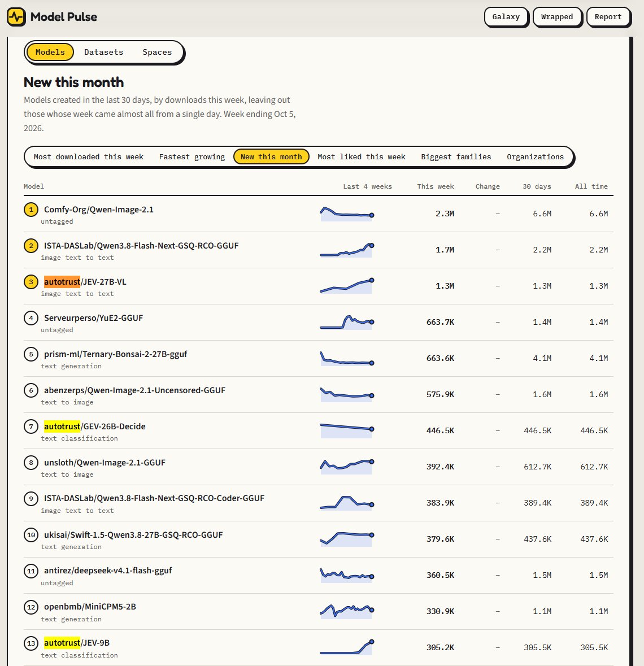Open autotrust/JEV-9B model link

click(x=77, y=643)
